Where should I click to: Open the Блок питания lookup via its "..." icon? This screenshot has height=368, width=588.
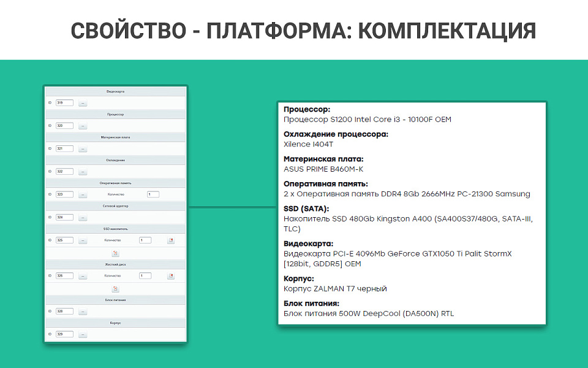[84, 310]
